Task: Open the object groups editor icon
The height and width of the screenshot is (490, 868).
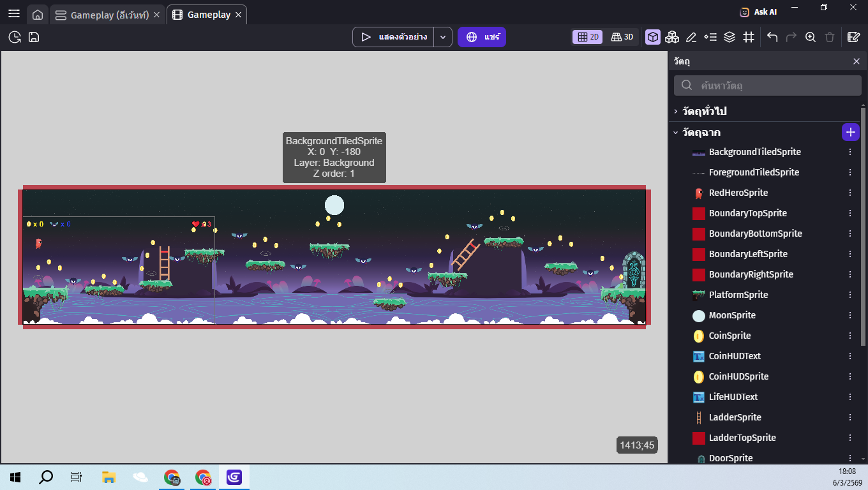Action: (x=672, y=37)
